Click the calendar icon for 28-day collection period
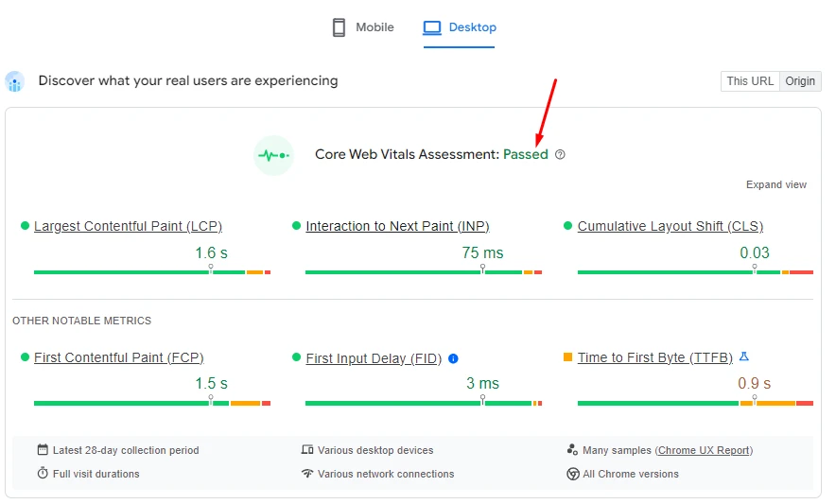The height and width of the screenshot is (504, 836). click(43, 450)
